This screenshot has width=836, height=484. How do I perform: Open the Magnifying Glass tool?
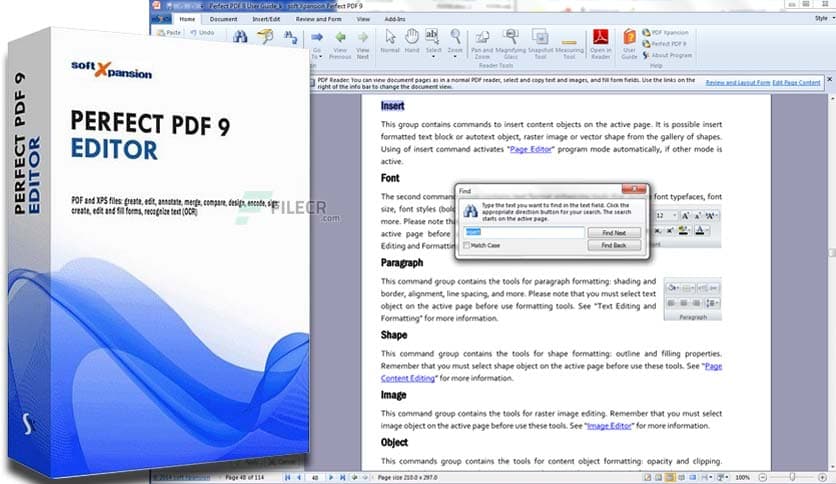point(511,44)
